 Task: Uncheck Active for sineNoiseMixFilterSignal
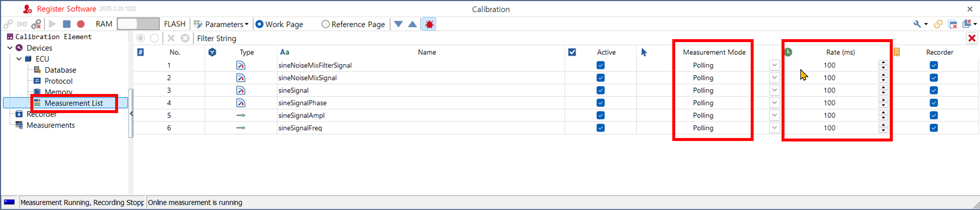click(600, 65)
